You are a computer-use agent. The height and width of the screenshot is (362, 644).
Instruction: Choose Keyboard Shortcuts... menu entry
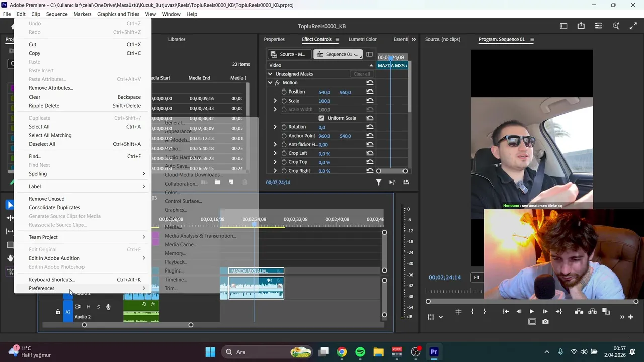click(83, 280)
